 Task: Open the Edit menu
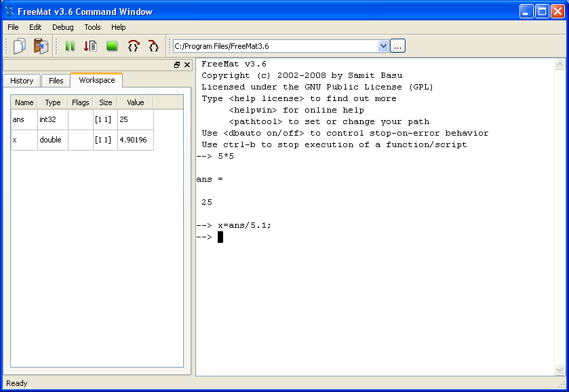point(35,27)
